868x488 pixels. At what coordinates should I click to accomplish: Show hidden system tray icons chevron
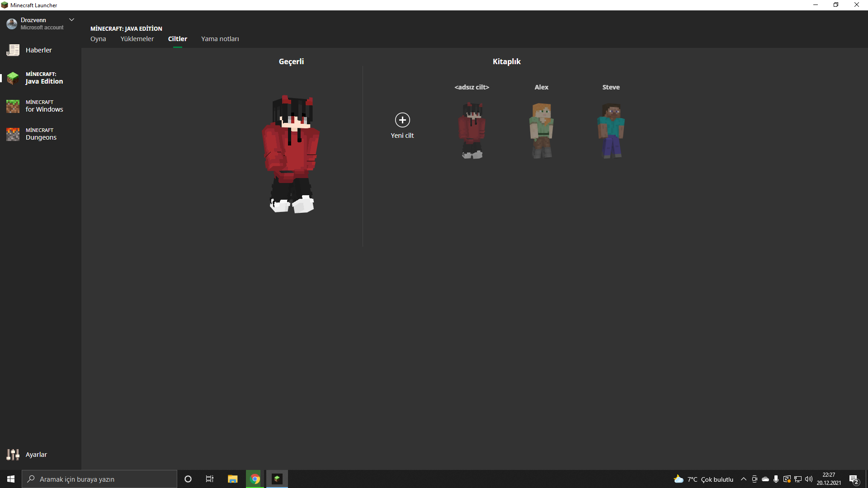[x=744, y=479]
